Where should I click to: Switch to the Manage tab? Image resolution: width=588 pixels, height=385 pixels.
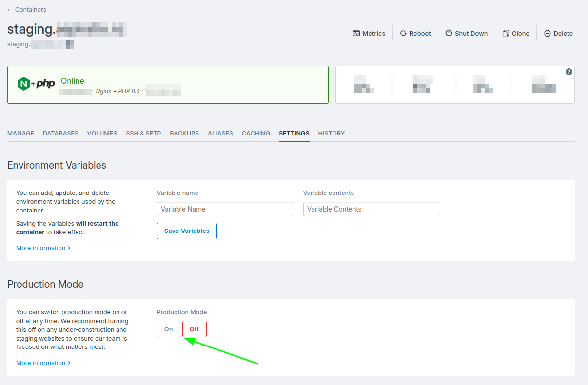20,134
